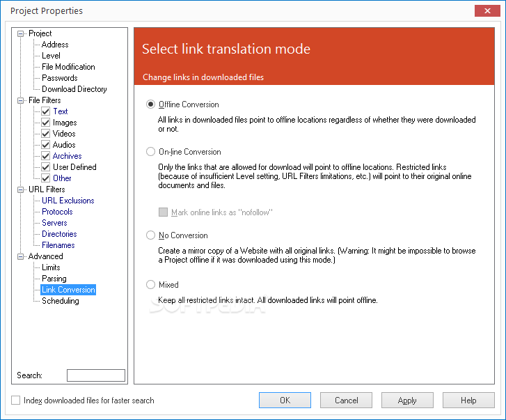Select the User Defined tree item
This screenshot has height=420, width=506.
coord(74,167)
